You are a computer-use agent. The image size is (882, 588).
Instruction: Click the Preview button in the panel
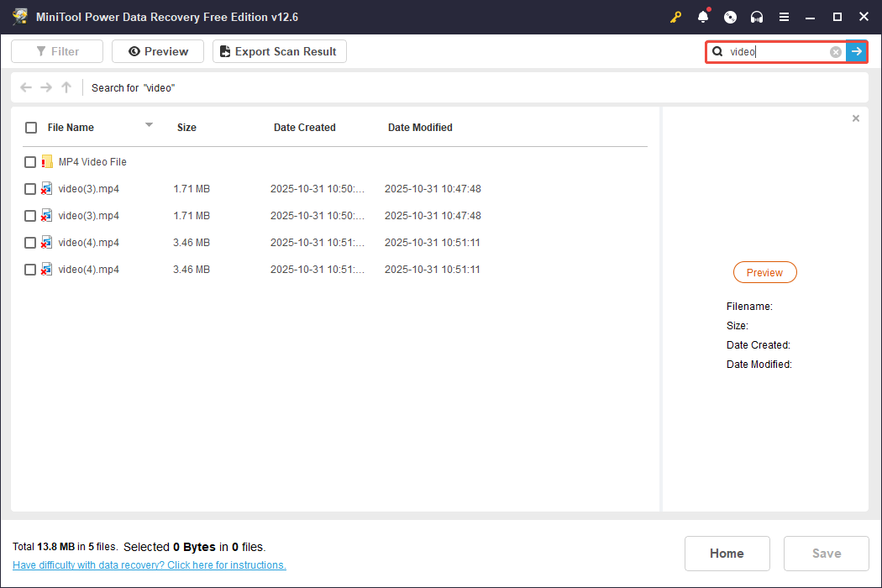tap(764, 272)
